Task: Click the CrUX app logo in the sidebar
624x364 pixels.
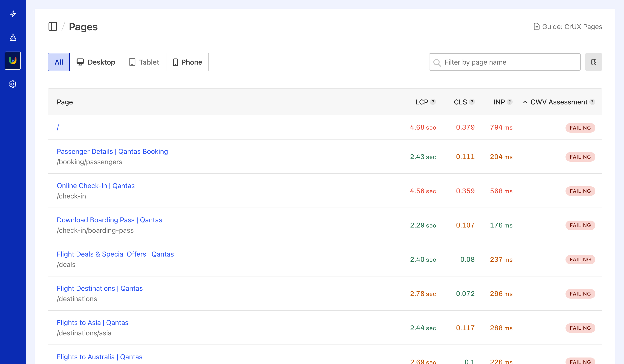Action: point(13,61)
